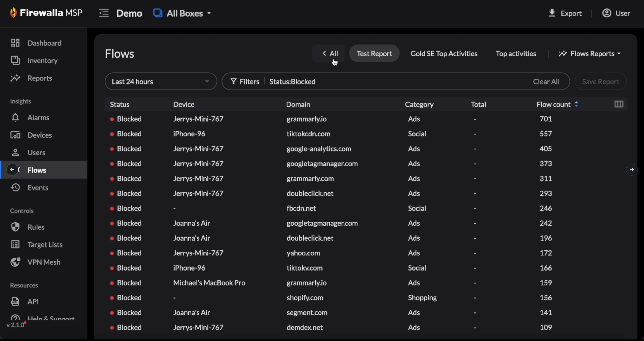644x341 pixels.
Task: Click the left arrow circle on the sidebar
Action: 12,170
